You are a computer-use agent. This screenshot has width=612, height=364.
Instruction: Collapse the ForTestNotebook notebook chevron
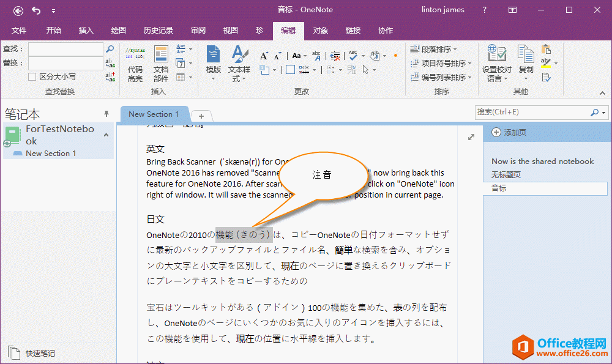click(x=106, y=135)
